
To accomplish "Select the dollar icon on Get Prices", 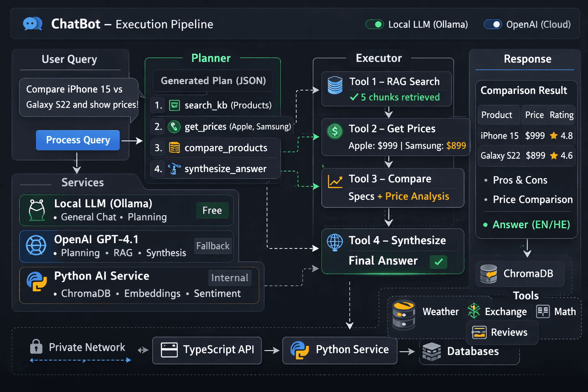I will click(x=334, y=131).
